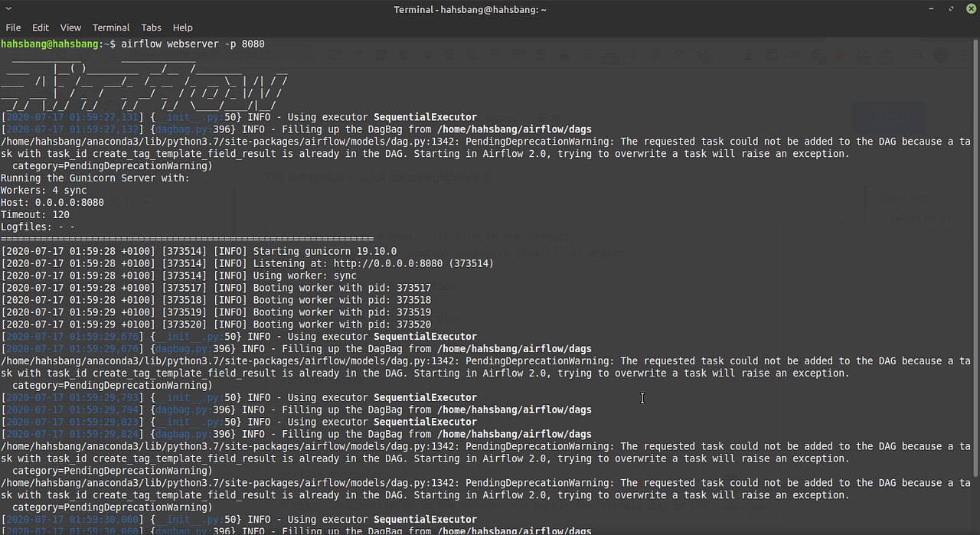
Task: Click the faint What's Next? link
Action: (x=920, y=220)
